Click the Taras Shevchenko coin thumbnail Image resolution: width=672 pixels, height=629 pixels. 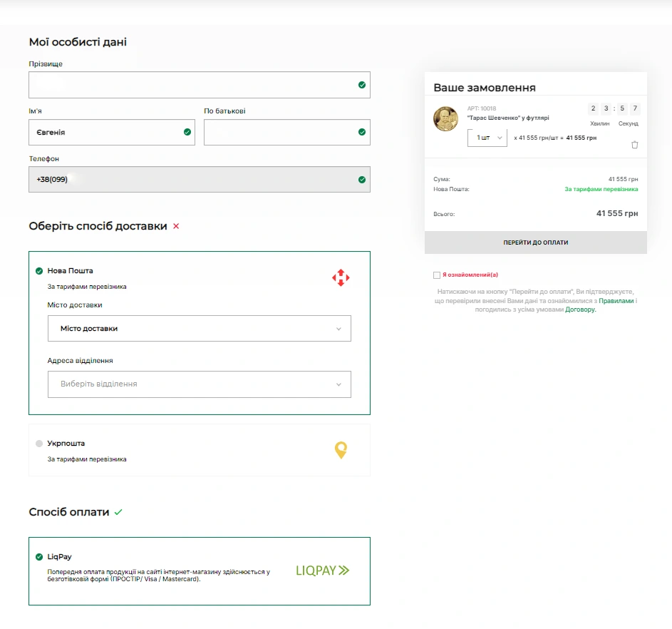[445, 118]
